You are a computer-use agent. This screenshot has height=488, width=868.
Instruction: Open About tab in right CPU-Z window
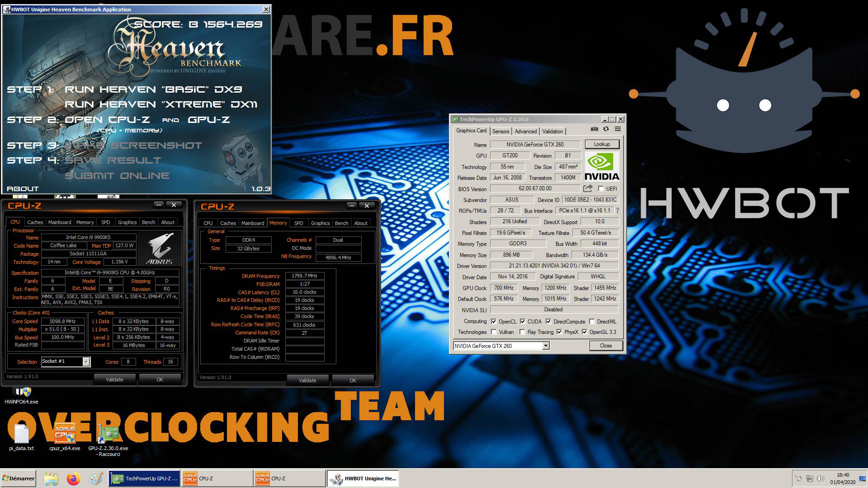[361, 223]
